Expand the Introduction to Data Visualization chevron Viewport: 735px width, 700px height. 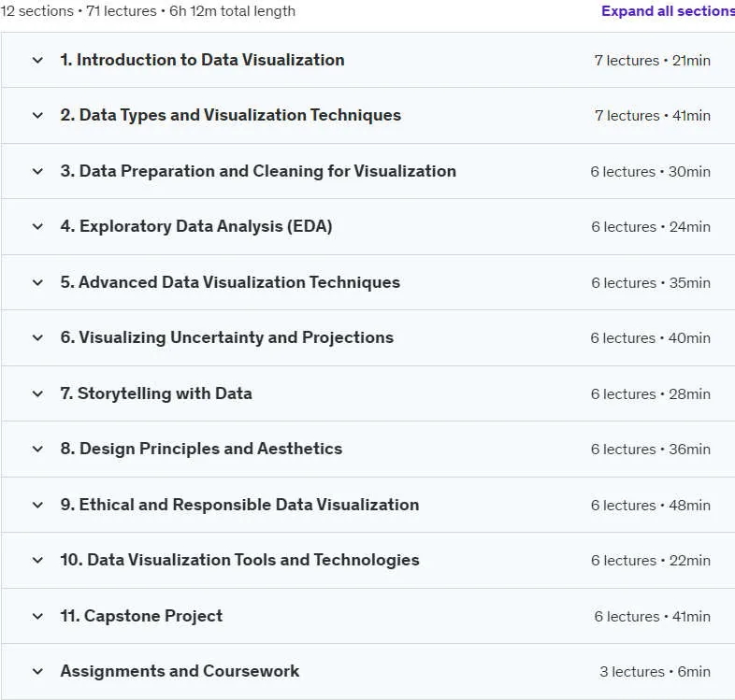[37, 60]
